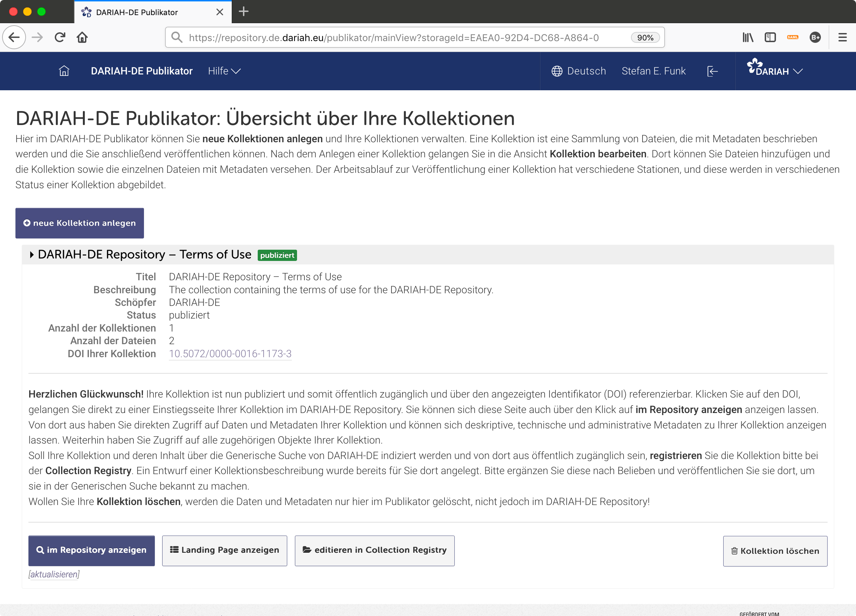This screenshot has height=616, width=856.
Task: Click the trash icon on Kollektion löschen
Action: click(x=735, y=551)
